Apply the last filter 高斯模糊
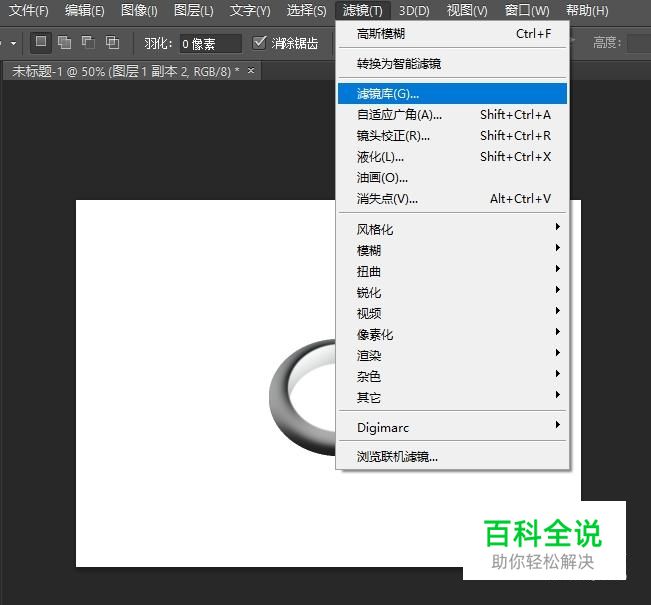 coord(453,34)
